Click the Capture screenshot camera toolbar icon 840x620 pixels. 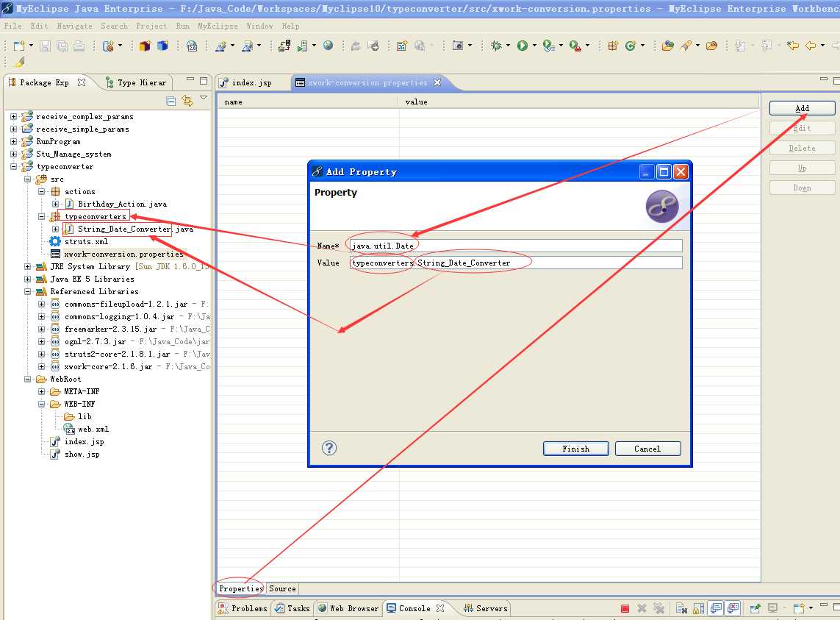point(458,46)
